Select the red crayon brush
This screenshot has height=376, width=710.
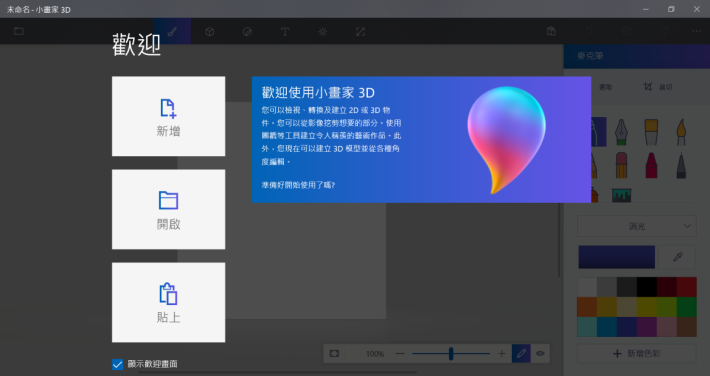pos(651,165)
